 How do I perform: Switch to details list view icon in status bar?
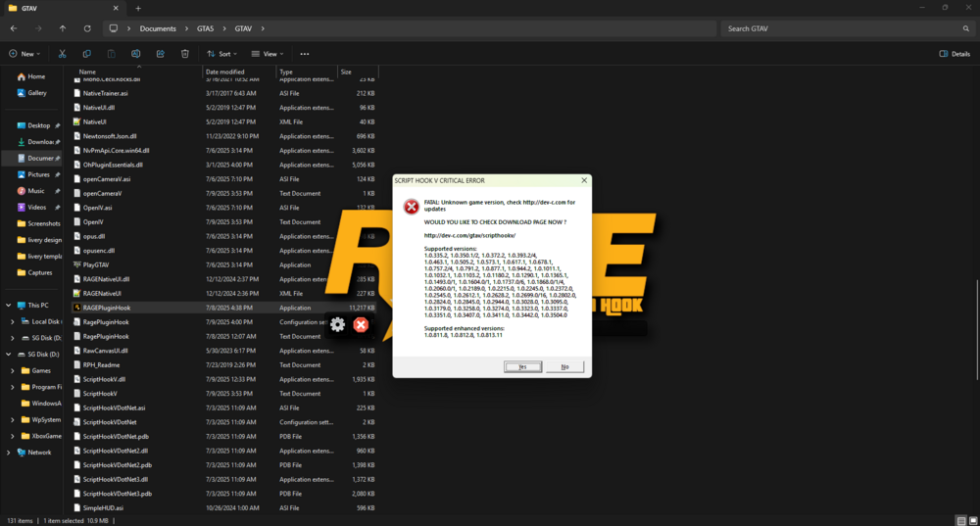click(961, 520)
